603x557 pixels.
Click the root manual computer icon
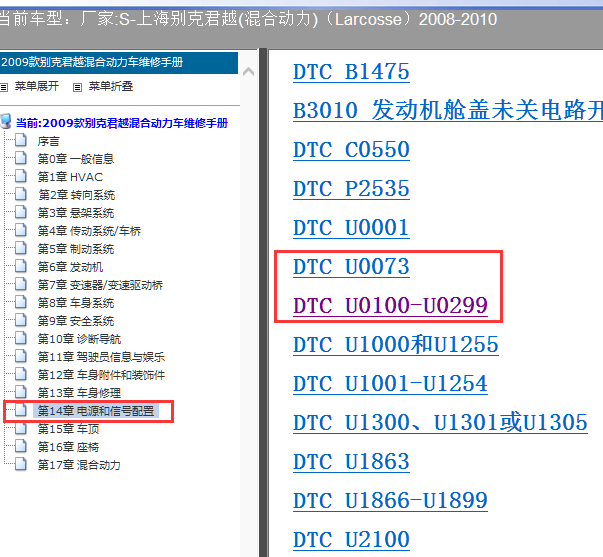(x=6, y=121)
